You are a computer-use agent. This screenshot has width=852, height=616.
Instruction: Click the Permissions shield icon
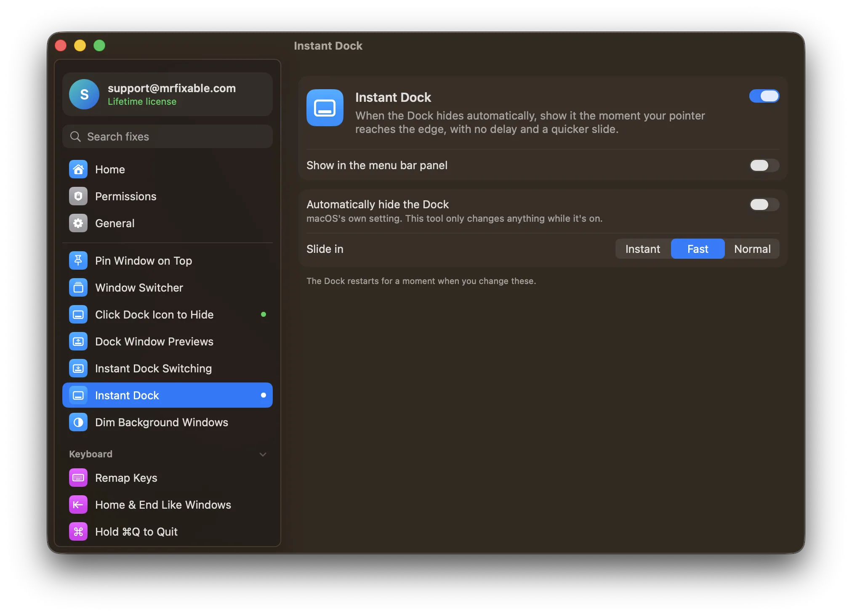[x=78, y=196]
